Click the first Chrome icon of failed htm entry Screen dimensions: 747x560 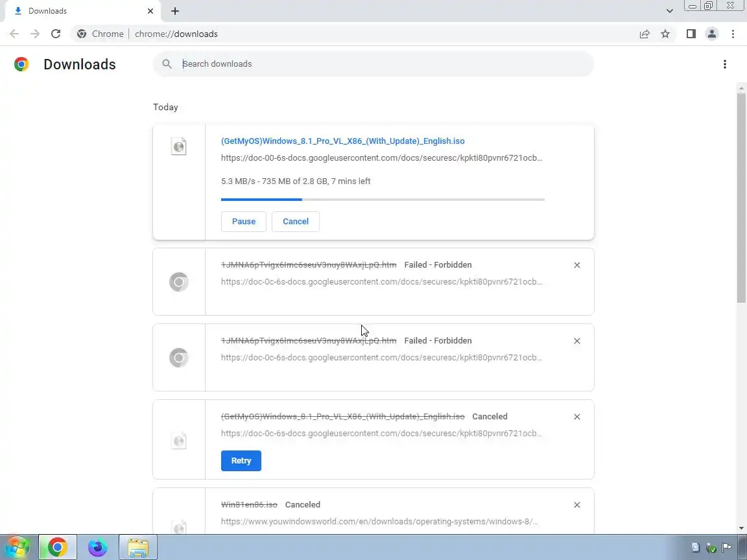[x=179, y=282]
